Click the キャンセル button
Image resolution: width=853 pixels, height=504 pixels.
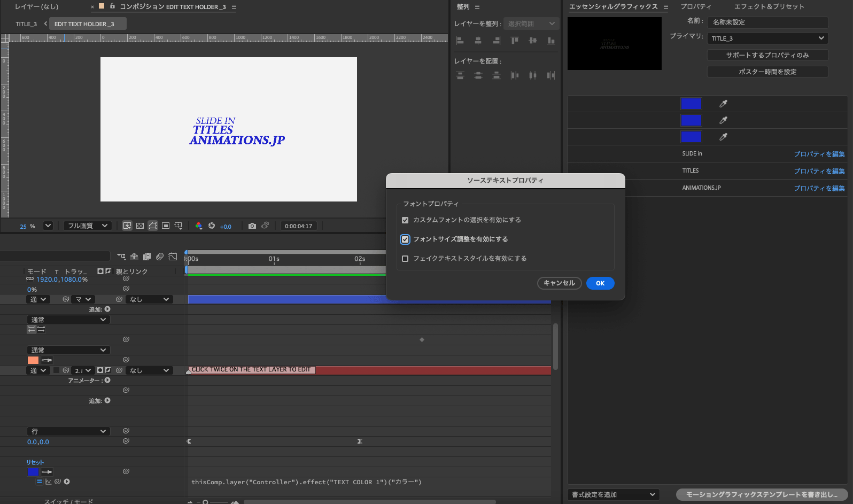(559, 283)
